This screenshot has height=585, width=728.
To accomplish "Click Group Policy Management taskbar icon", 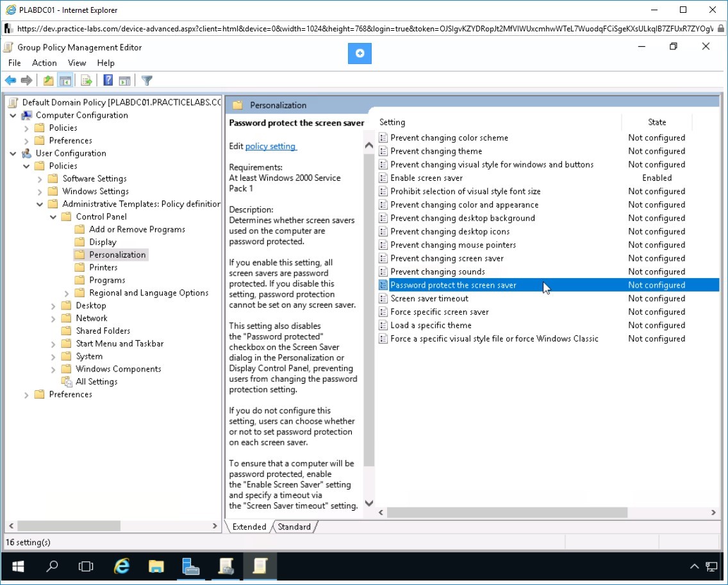I will click(x=226, y=566).
